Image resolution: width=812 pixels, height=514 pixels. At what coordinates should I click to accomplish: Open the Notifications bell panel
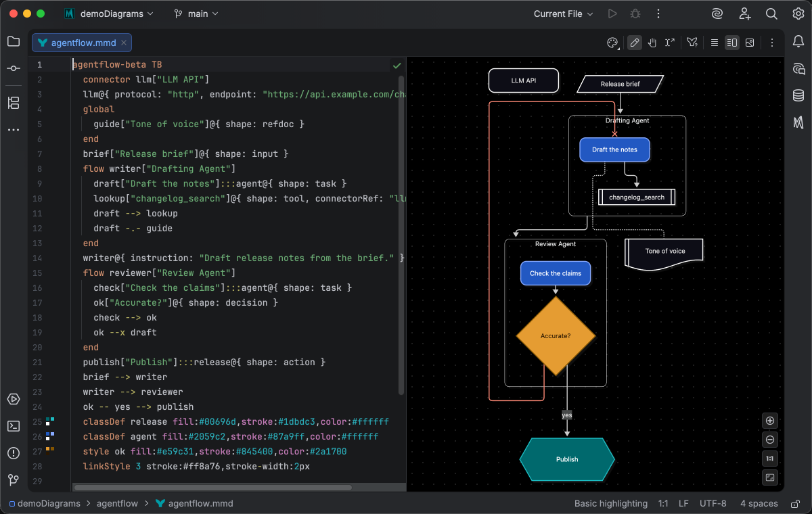[798, 42]
